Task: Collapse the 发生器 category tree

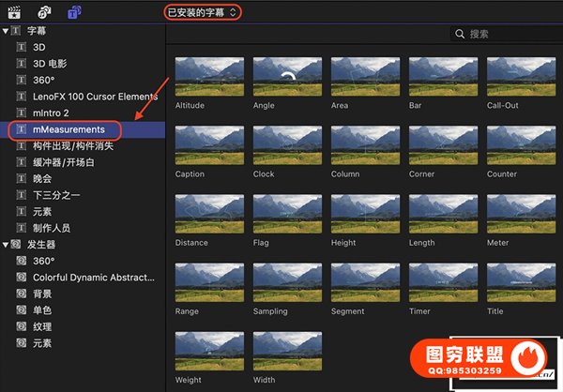Action: point(6,244)
